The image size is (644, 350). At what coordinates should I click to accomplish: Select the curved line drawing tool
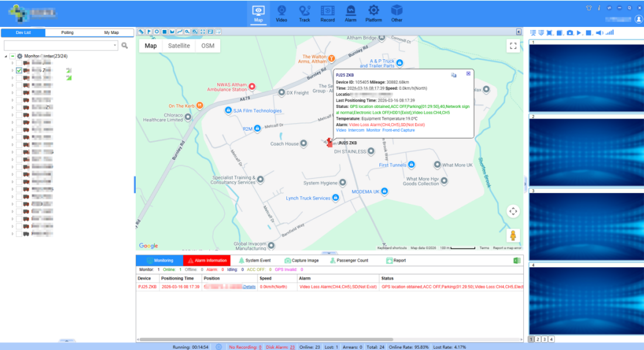180,32
